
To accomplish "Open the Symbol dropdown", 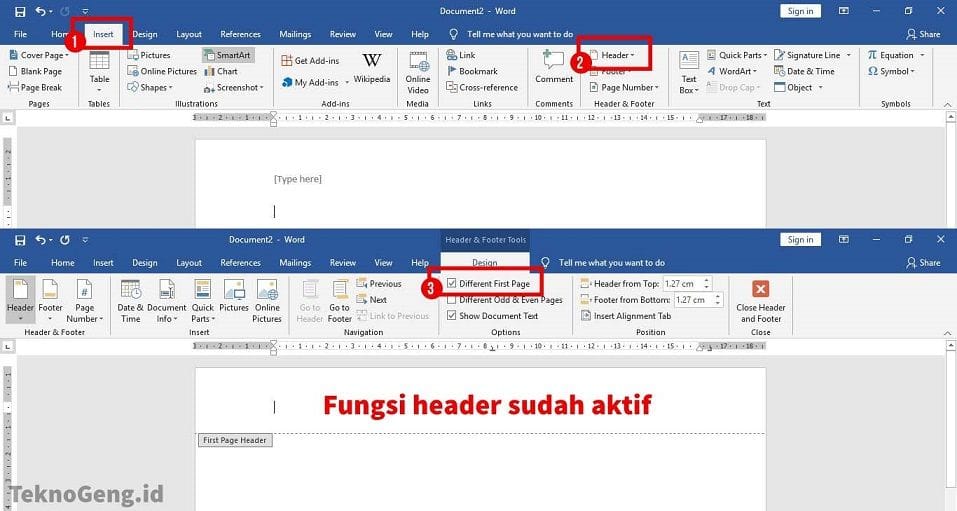I will click(891, 71).
